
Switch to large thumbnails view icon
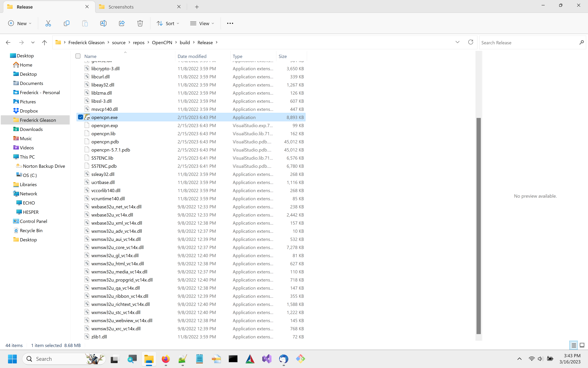(x=582, y=345)
